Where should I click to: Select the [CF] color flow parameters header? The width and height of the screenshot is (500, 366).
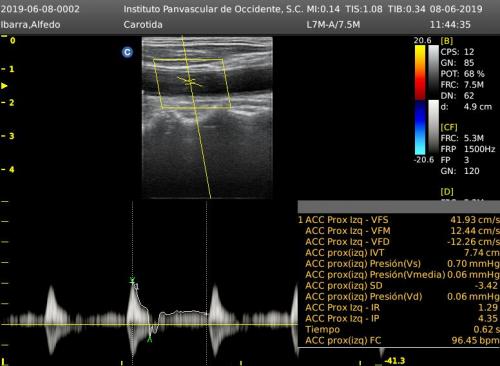(x=449, y=127)
